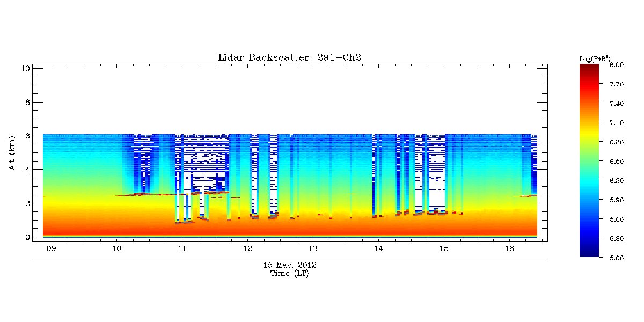Viewport: 644px width, 322px height.
Task: Click the 'Time (LT)' axis label
Action: click(x=290, y=274)
